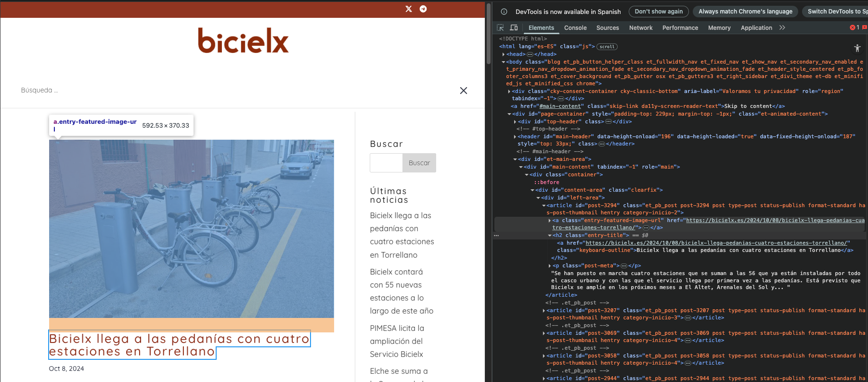
Task: Click the bike station featured image
Action: click(191, 229)
